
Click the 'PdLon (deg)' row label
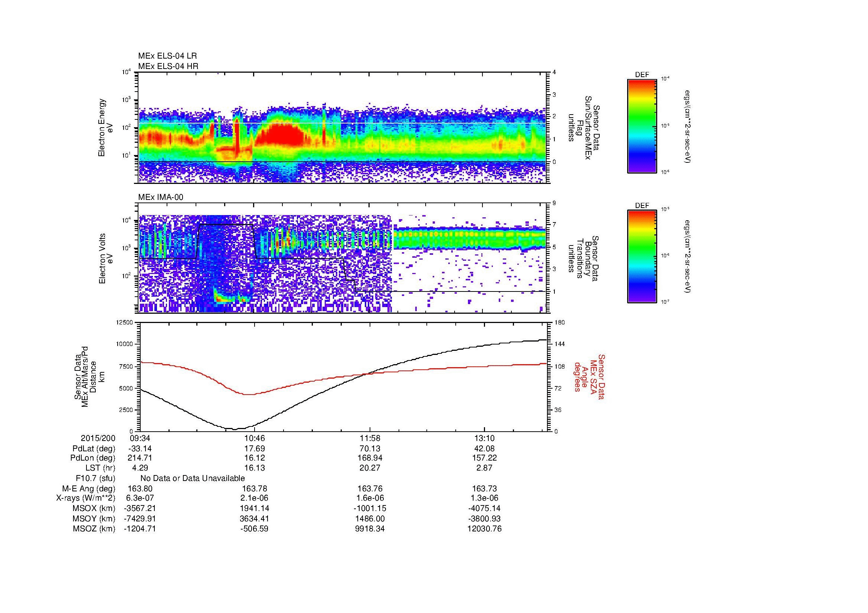93,458
